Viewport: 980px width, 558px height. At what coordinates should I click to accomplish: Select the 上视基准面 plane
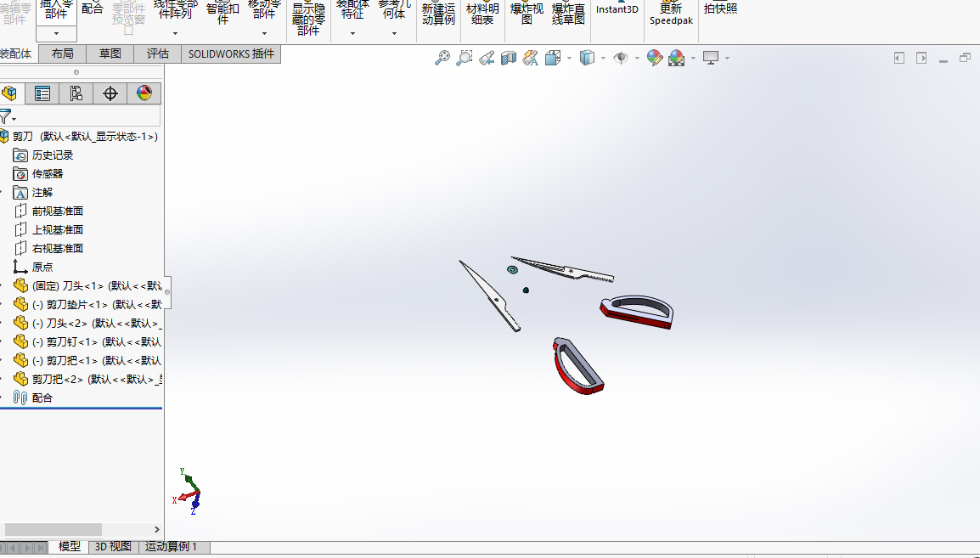(x=48, y=230)
